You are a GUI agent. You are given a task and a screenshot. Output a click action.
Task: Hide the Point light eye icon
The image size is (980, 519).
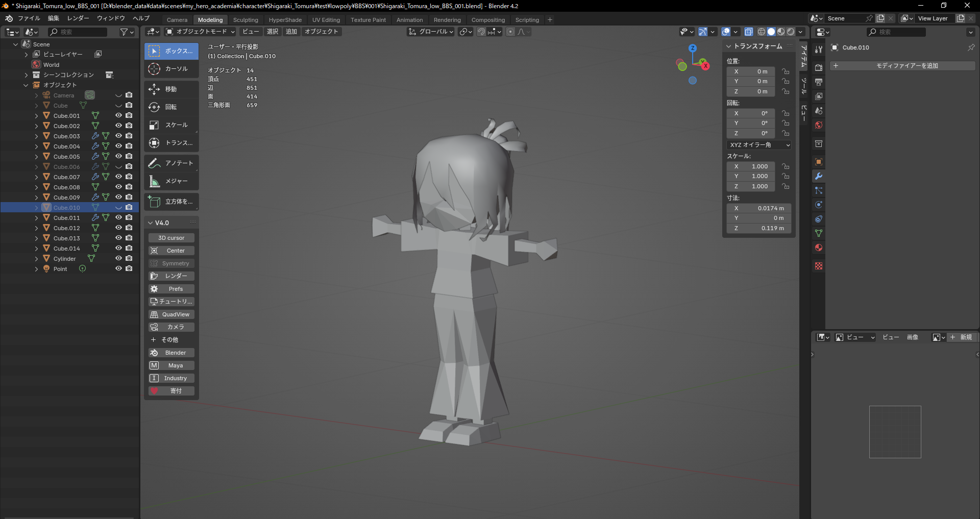pos(118,268)
